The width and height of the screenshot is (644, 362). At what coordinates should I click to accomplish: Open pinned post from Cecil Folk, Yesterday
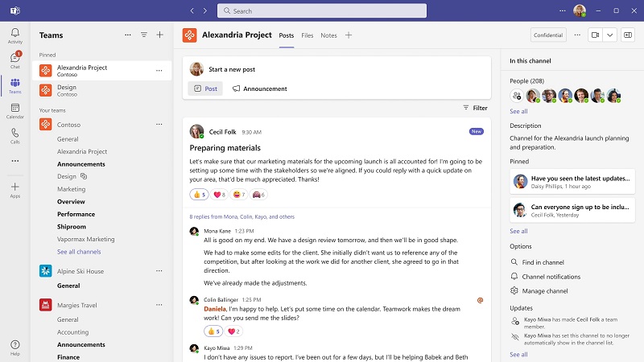click(572, 210)
